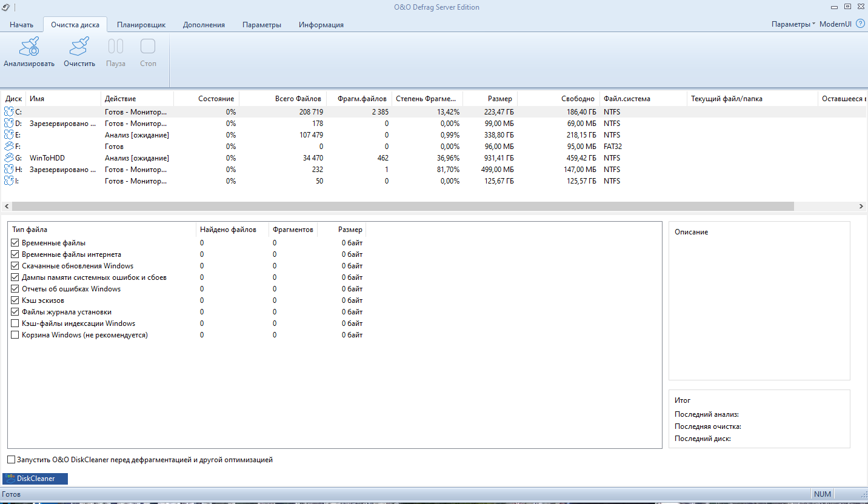Click the Analyze (Анализировать) toolbar icon

click(29, 47)
